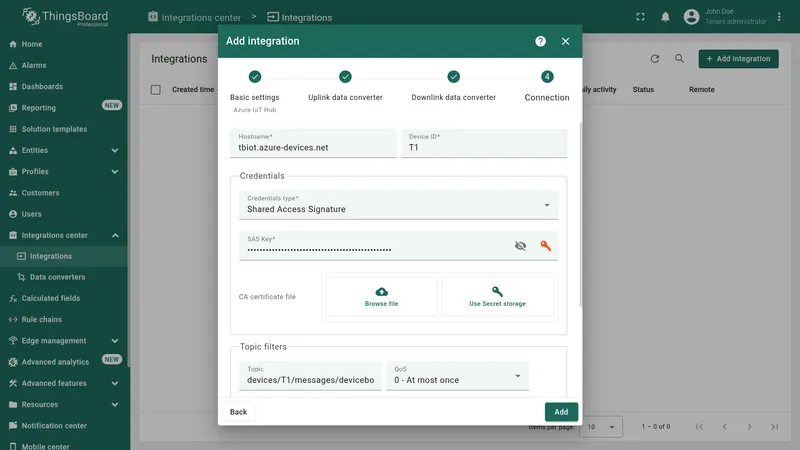Collapse the Integrations center chevron
This screenshot has width=800, height=450.
click(115, 235)
